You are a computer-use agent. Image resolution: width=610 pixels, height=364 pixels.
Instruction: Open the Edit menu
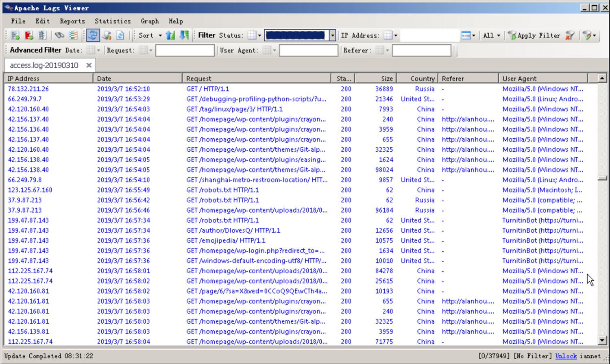(42, 21)
